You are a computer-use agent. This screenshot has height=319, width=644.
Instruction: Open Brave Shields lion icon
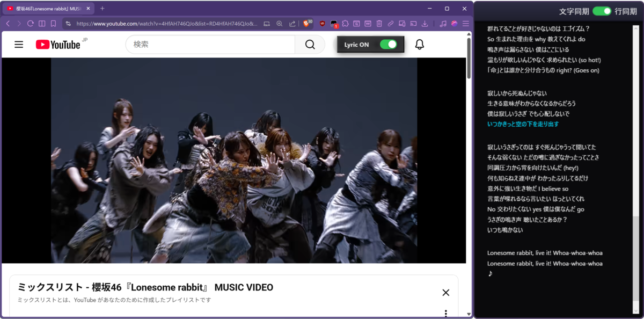click(308, 24)
